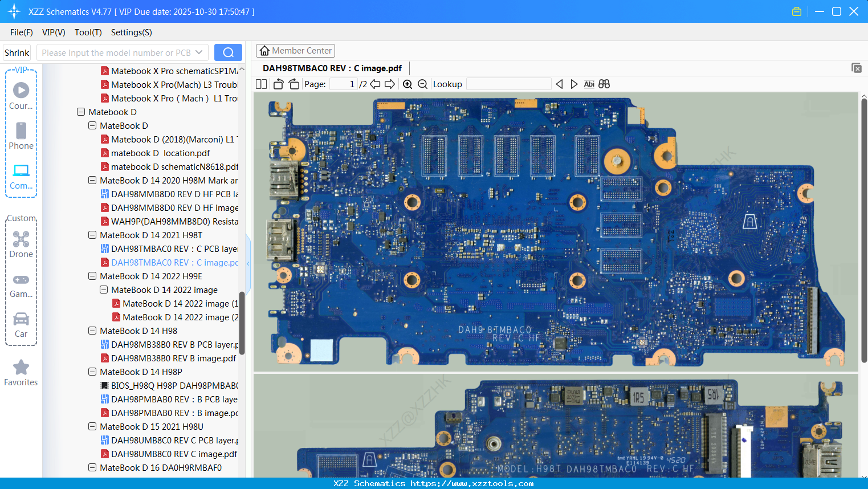Rotate the page counterclockwise

pos(279,84)
